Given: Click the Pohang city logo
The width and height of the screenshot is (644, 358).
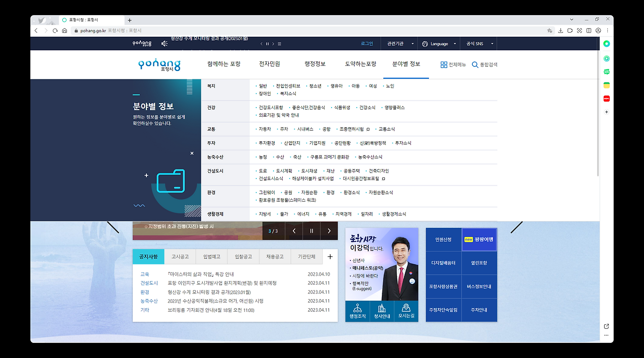Looking at the screenshot, I should 158,64.
